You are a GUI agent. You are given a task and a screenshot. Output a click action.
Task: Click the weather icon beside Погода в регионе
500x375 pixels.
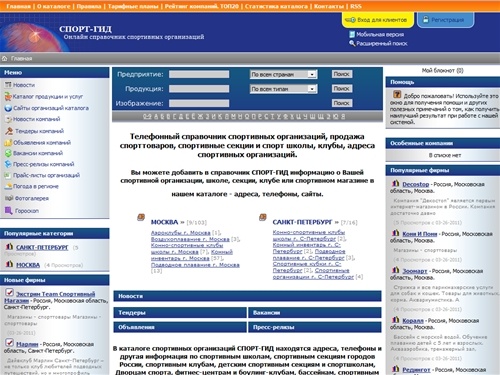[8, 186]
